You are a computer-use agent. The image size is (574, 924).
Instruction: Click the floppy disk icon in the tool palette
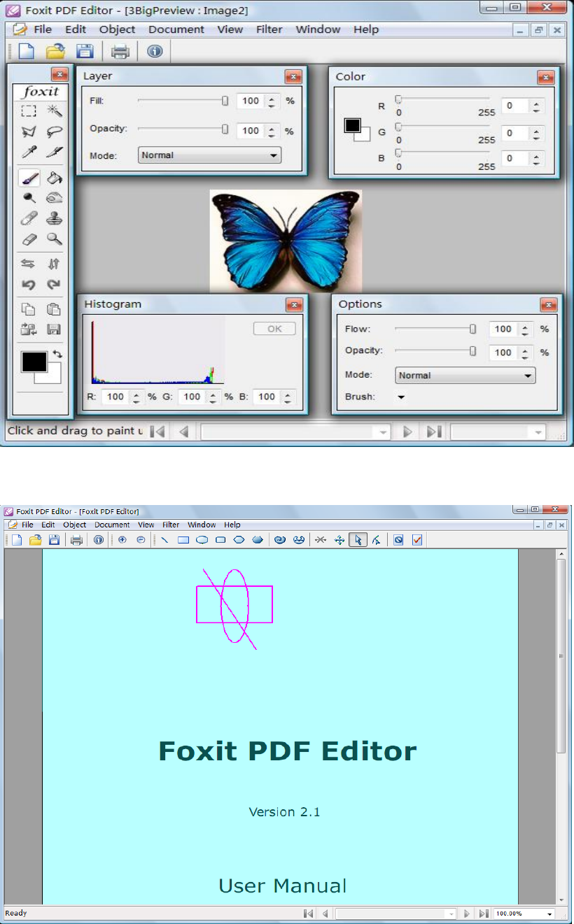click(x=54, y=329)
